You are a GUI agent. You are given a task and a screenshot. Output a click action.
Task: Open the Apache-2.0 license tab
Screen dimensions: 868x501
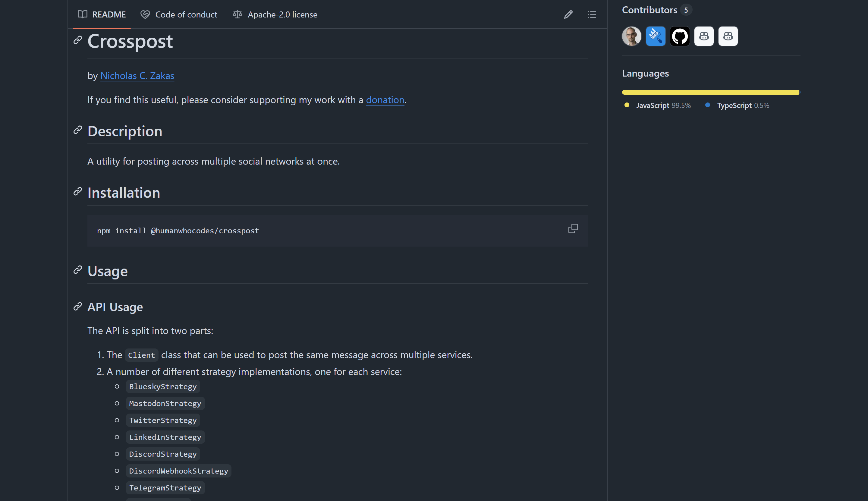[x=275, y=14]
